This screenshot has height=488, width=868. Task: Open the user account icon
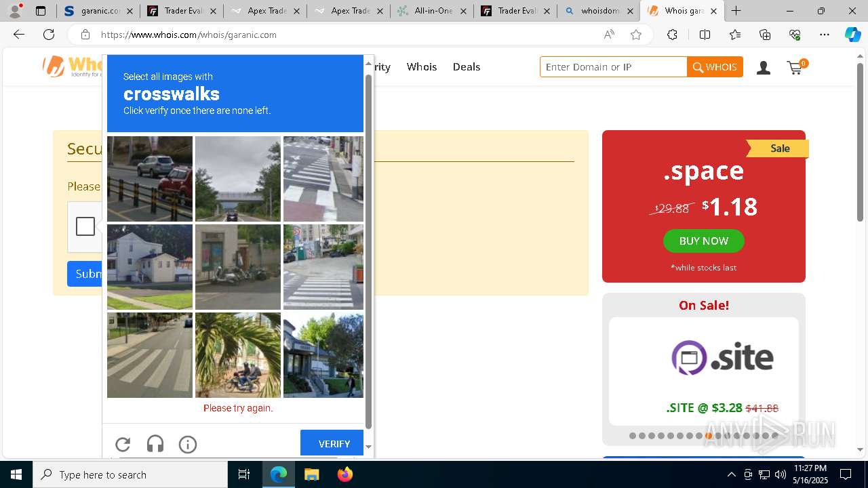(x=764, y=67)
